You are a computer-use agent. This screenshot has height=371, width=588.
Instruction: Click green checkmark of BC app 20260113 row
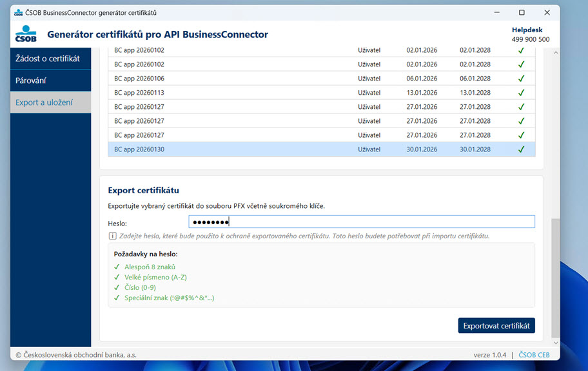pyautogui.click(x=521, y=93)
